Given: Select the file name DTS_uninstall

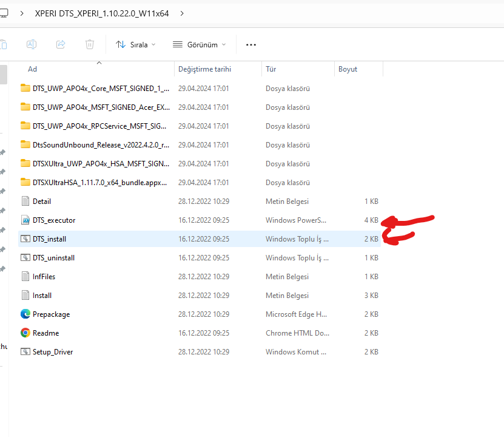Looking at the screenshot, I should click(54, 258).
